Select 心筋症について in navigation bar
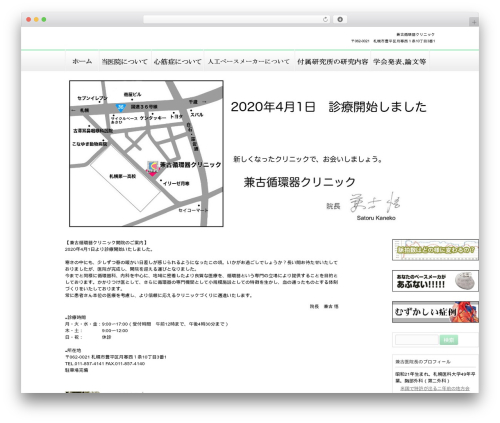Screen dimensions: 500x423 [x=177, y=62]
